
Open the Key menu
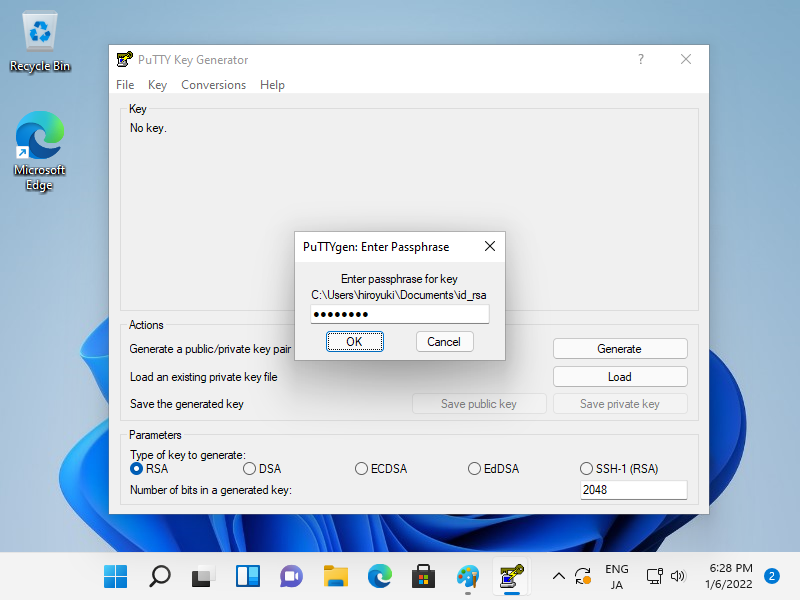[157, 85]
